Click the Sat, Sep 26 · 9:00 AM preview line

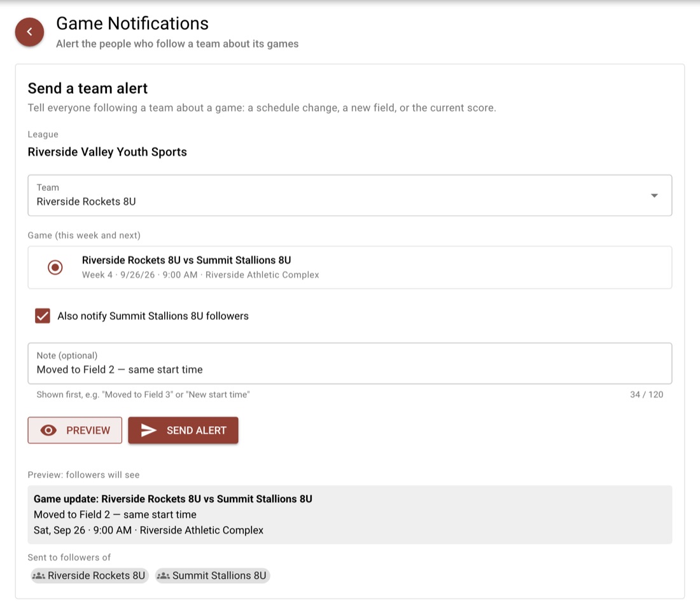coord(149,530)
